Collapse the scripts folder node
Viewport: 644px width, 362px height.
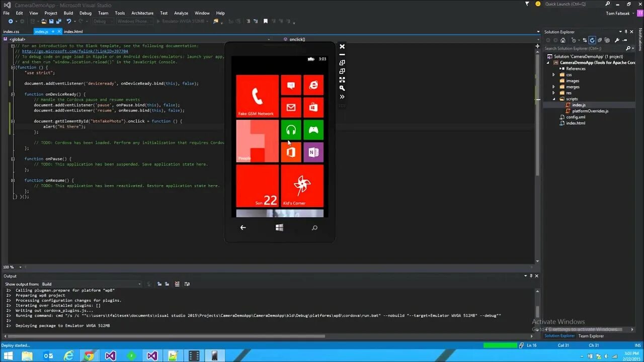pyautogui.click(x=553, y=99)
